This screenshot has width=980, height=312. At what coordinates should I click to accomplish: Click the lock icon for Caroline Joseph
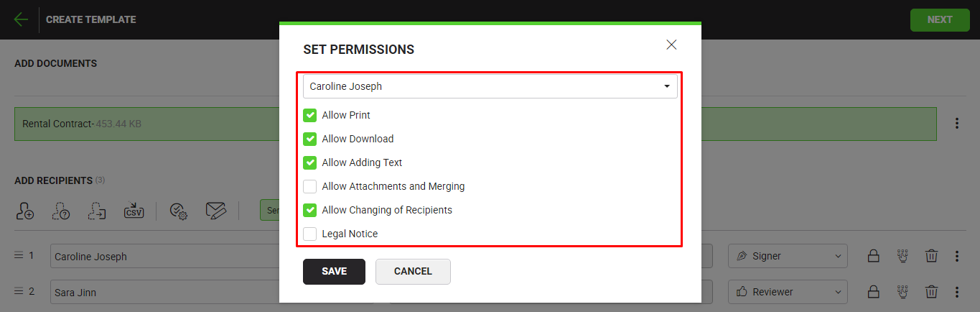[x=873, y=256]
